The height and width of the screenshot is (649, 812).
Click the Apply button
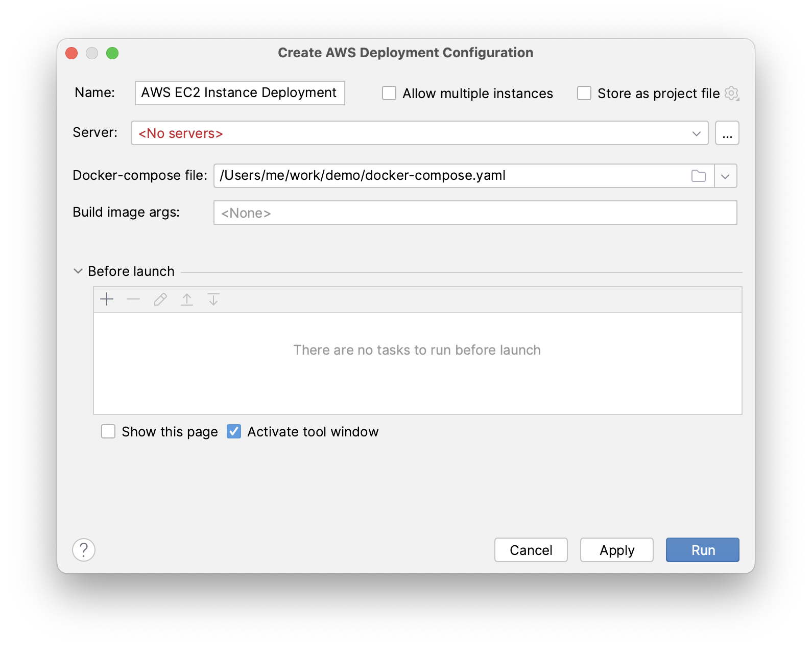click(616, 550)
